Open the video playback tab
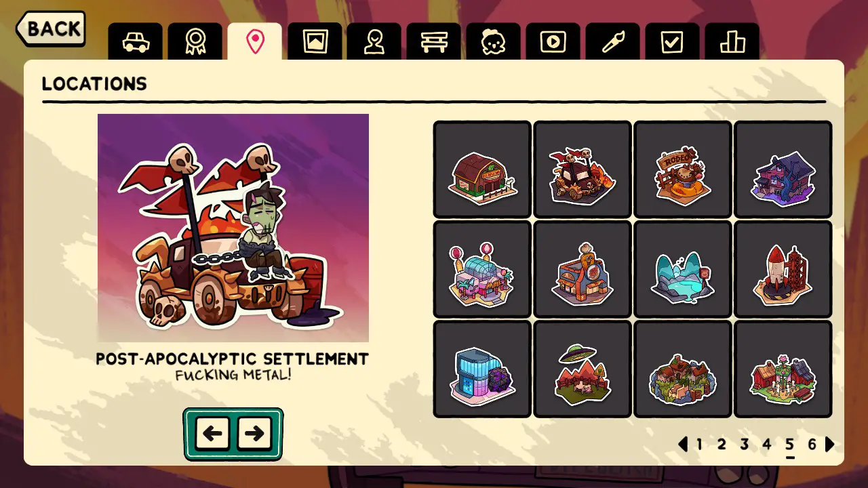The image size is (868, 488). point(553,42)
